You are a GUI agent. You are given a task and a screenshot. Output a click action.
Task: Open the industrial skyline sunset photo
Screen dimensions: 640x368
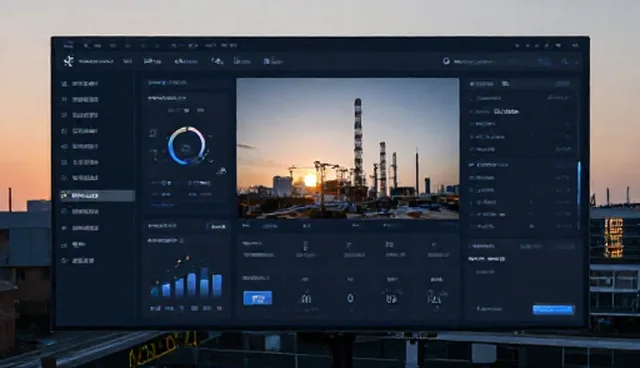(x=348, y=149)
